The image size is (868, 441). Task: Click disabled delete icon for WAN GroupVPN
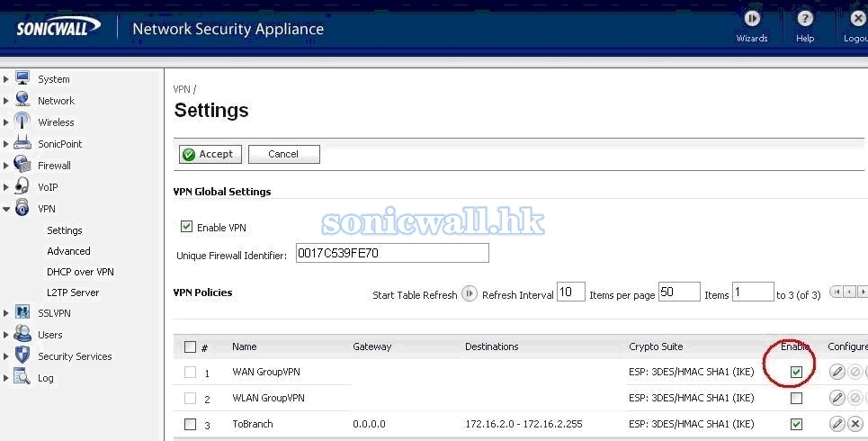tap(855, 371)
